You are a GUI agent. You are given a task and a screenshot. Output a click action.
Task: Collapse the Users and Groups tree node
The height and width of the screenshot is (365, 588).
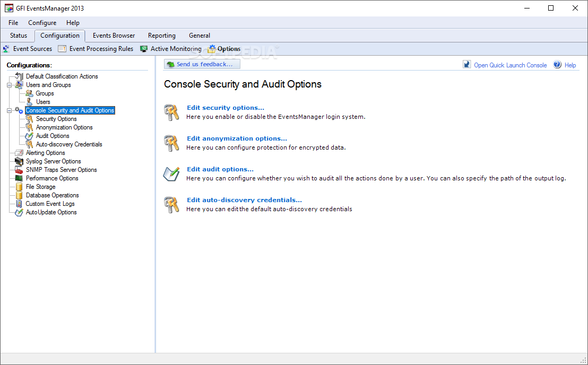(x=10, y=85)
